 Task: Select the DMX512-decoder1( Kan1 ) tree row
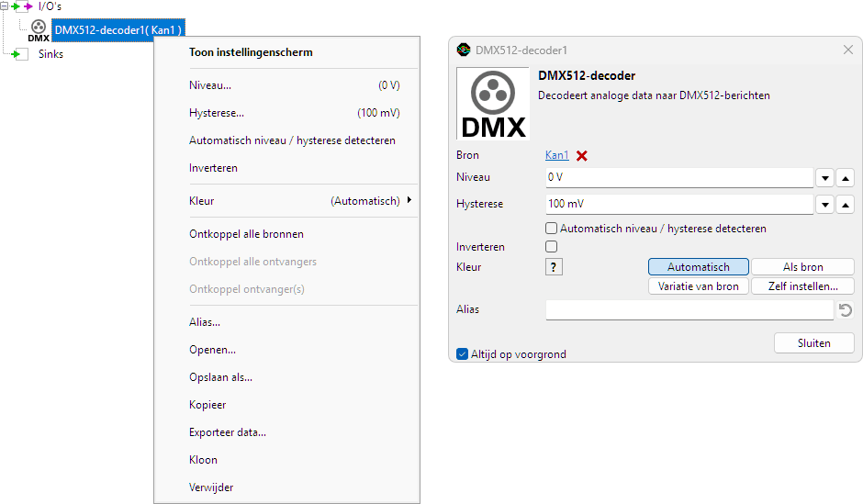click(x=118, y=30)
